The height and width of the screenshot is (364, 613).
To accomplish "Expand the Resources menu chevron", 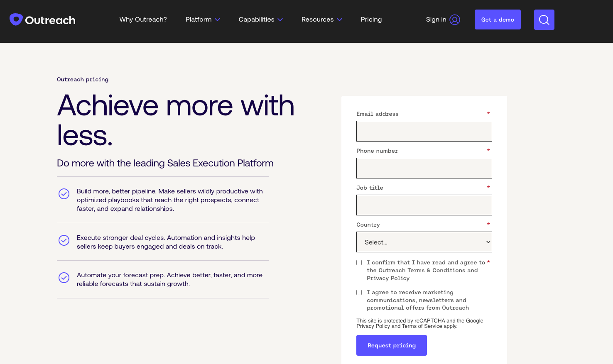I will click(x=340, y=20).
